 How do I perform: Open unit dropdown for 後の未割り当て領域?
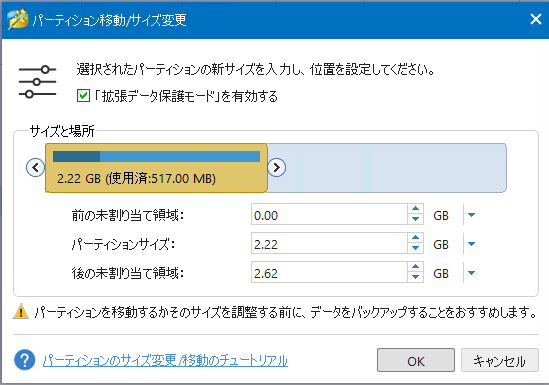471,273
